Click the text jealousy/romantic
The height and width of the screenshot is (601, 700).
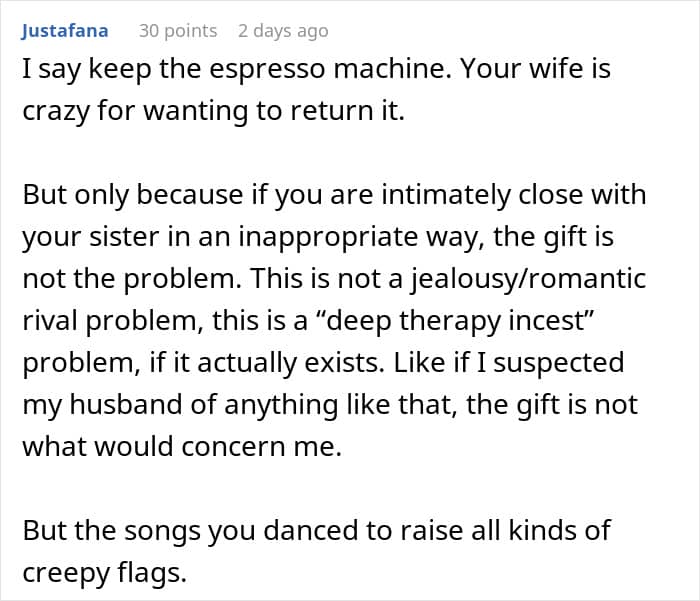tap(529, 280)
